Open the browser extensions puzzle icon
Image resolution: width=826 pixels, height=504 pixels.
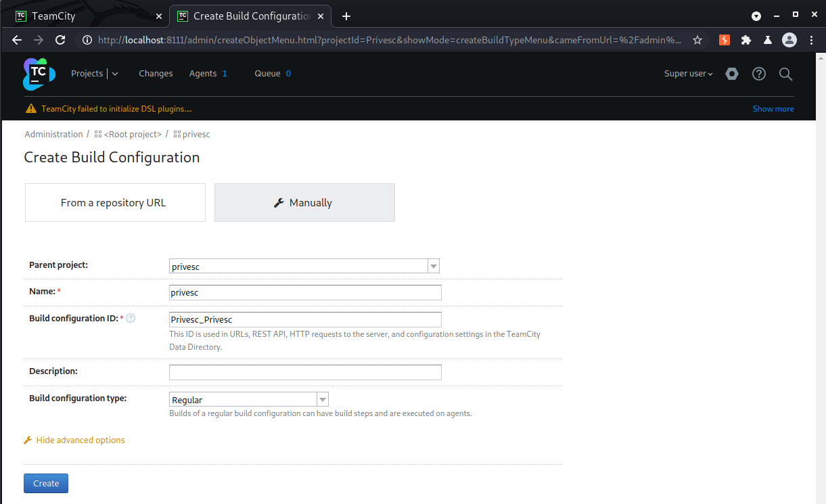[746, 40]
